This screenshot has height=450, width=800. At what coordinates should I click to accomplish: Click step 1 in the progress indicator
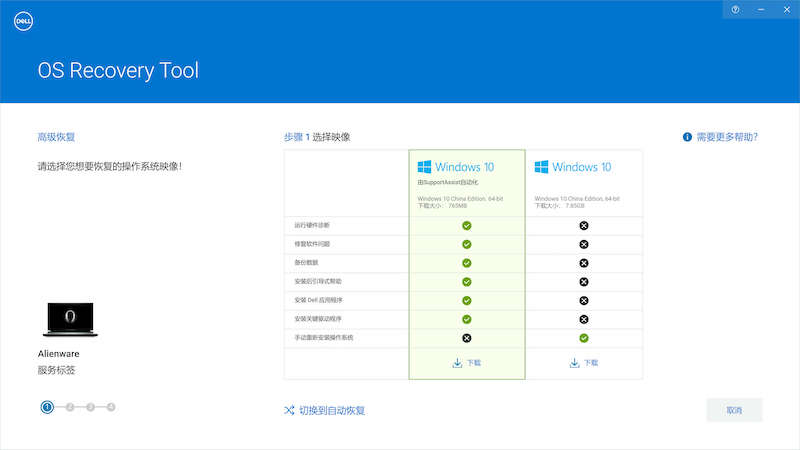point(47,407)
